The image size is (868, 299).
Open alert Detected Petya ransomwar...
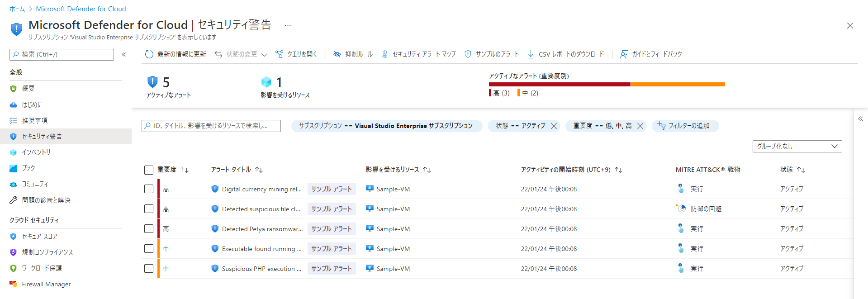pos(262,229)
